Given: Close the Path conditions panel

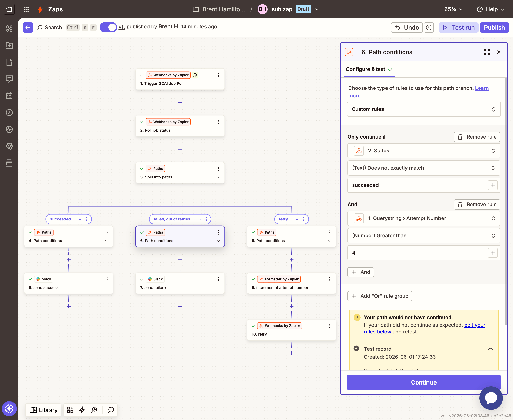Looking at the screenshot, I should (x=499, y=52).
